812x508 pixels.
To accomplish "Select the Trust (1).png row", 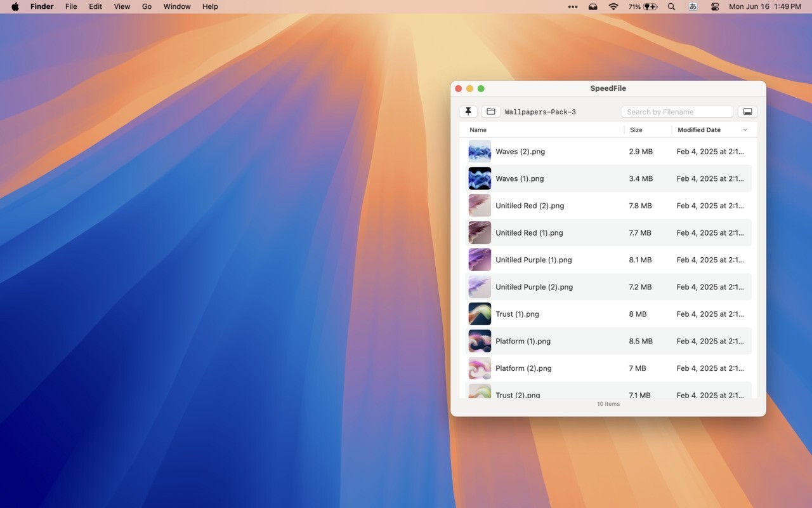I will pos(571,314).
